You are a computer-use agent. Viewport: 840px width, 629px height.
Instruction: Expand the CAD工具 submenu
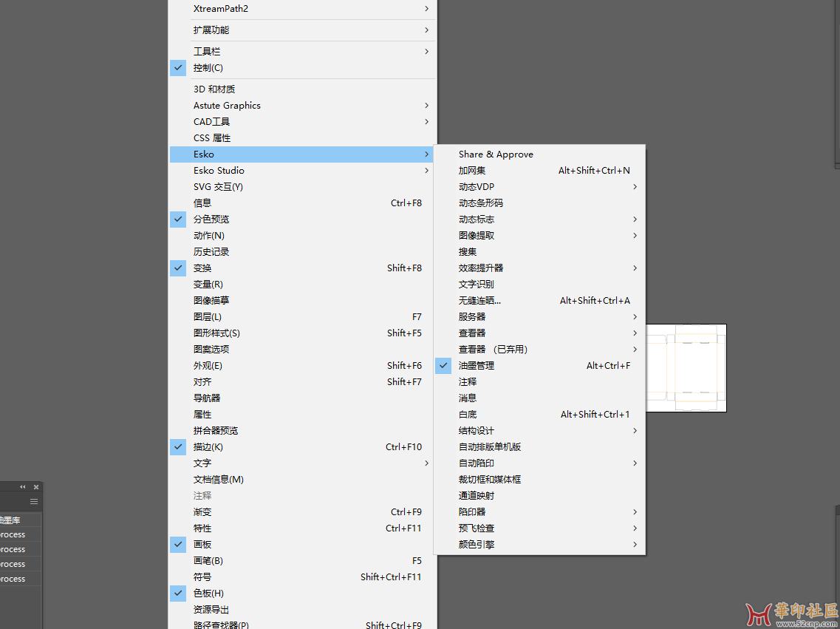303,122
